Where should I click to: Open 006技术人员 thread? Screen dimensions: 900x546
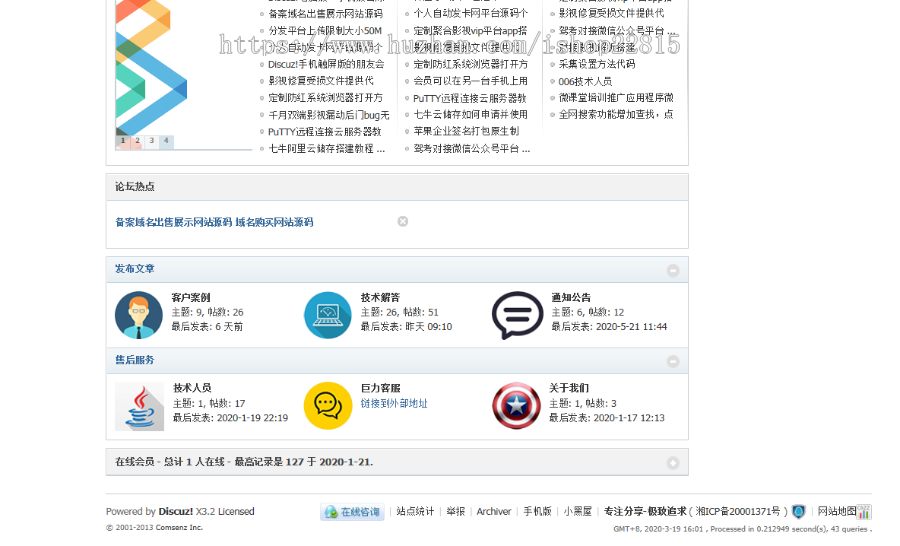click(585, 81)
